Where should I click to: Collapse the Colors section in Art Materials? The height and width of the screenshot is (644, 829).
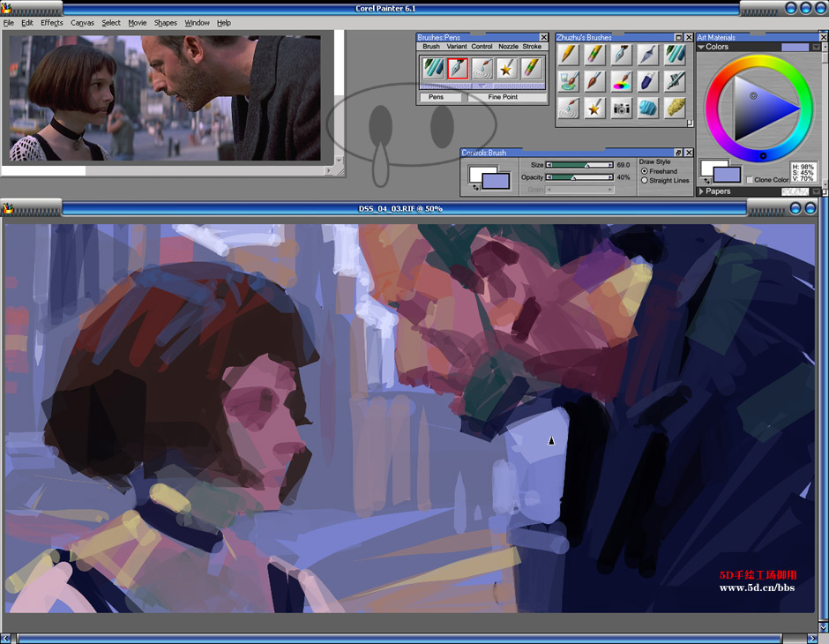pos(701,47)
